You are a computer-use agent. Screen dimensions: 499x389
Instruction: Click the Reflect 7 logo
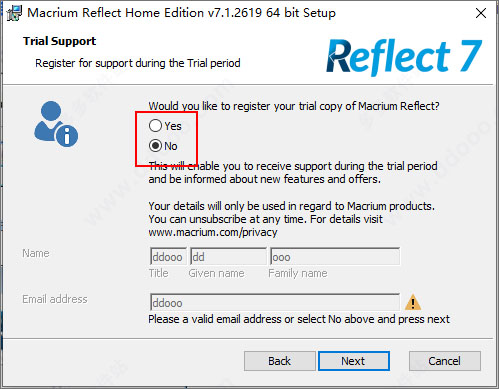tap(404, 57)
